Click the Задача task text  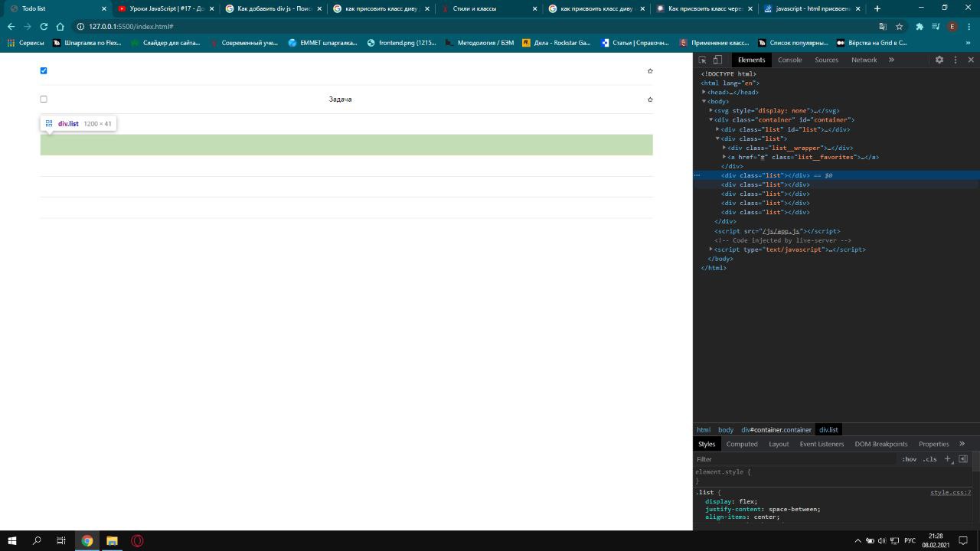point(340,99)
